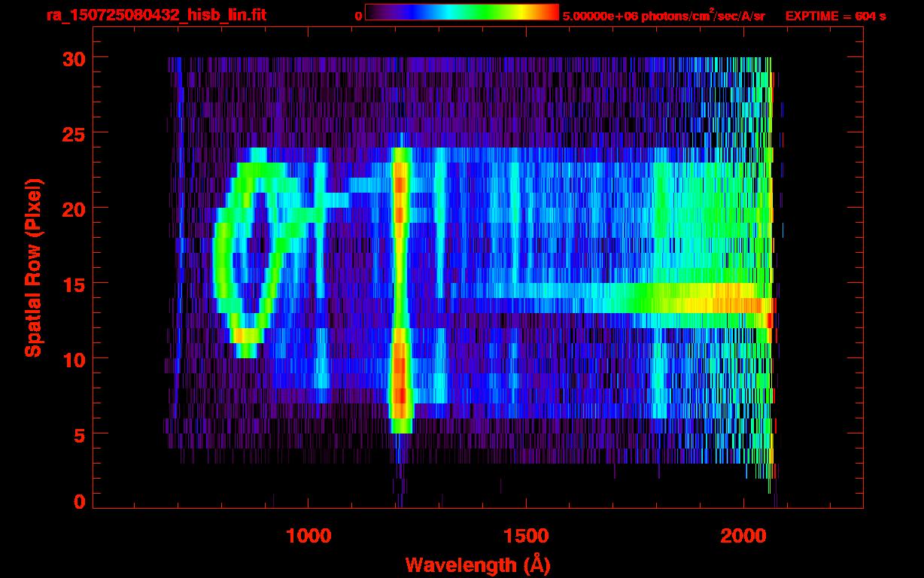This screenshot has width=924, height=578.
Task: Click the y-axis tick label 25
Action: tap(74, 133)
